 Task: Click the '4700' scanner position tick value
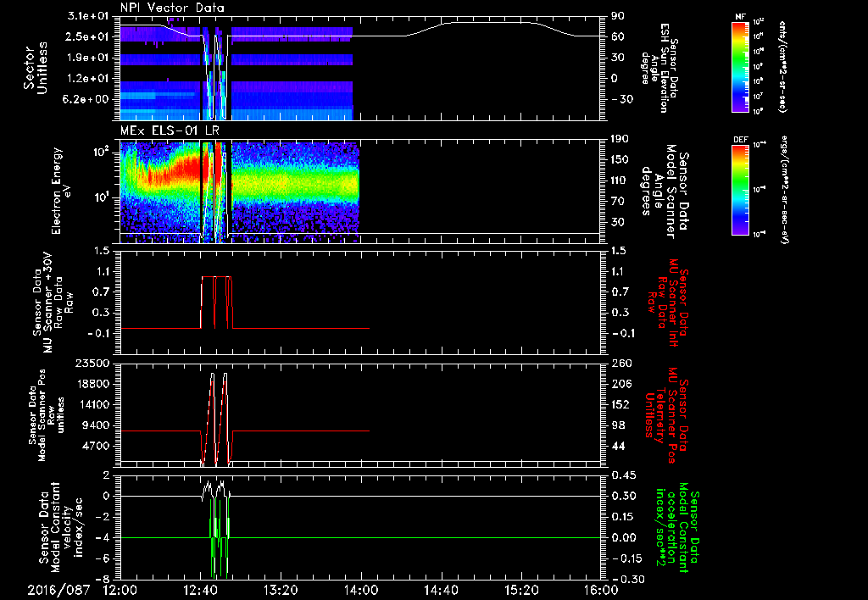coord(95,446)
